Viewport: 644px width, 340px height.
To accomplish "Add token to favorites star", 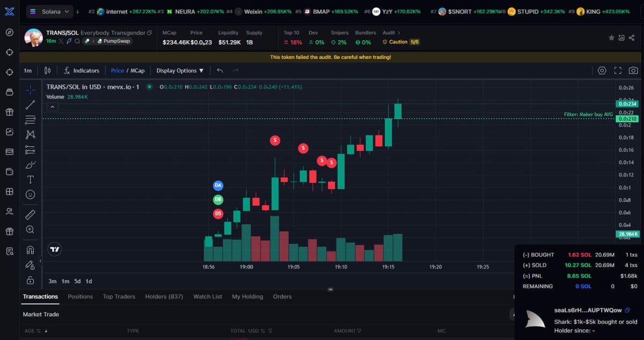I will (x=611, y=38).
